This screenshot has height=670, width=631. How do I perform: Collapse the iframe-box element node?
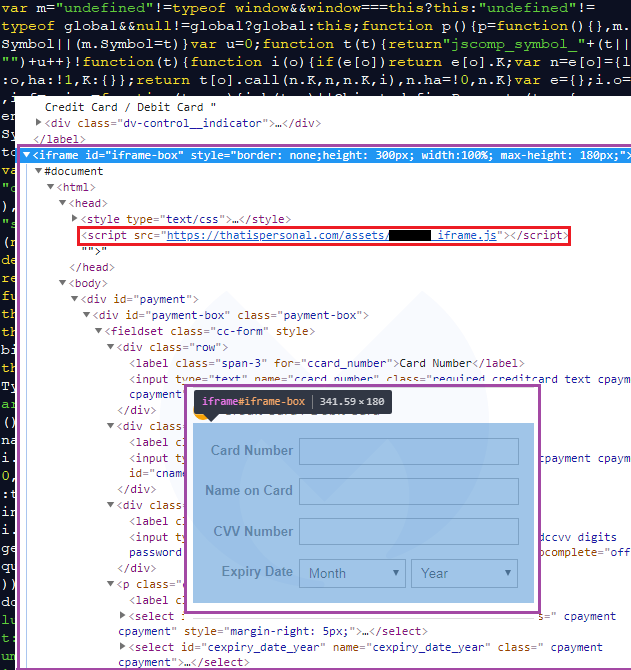point(27,155)
